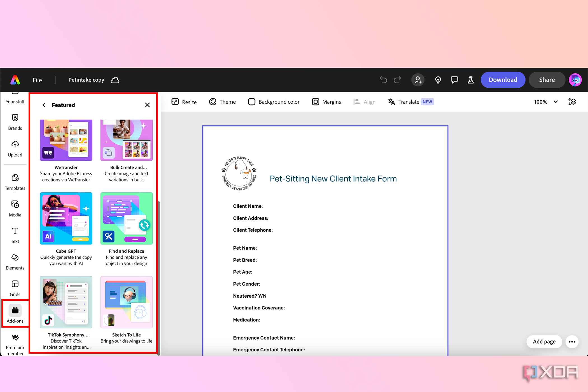Open the Templates panel
Image resolution: width=588 pixels, height=392 pixels.
point(15,182)
